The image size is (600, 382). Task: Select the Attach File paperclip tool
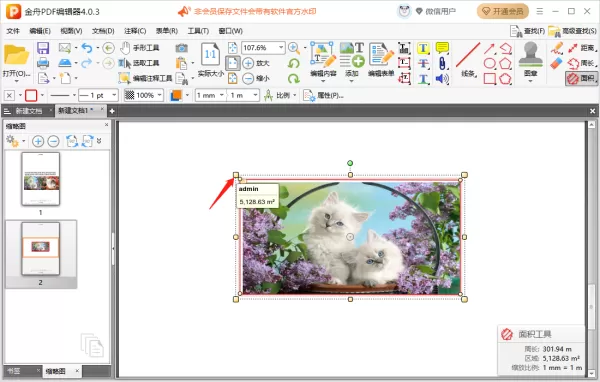(442, 63)
